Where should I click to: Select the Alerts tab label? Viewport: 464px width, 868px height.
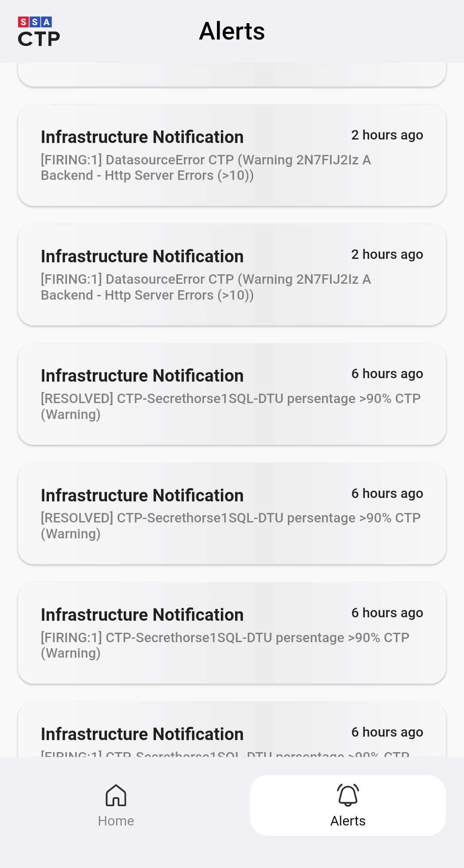(x=348, y=821)
